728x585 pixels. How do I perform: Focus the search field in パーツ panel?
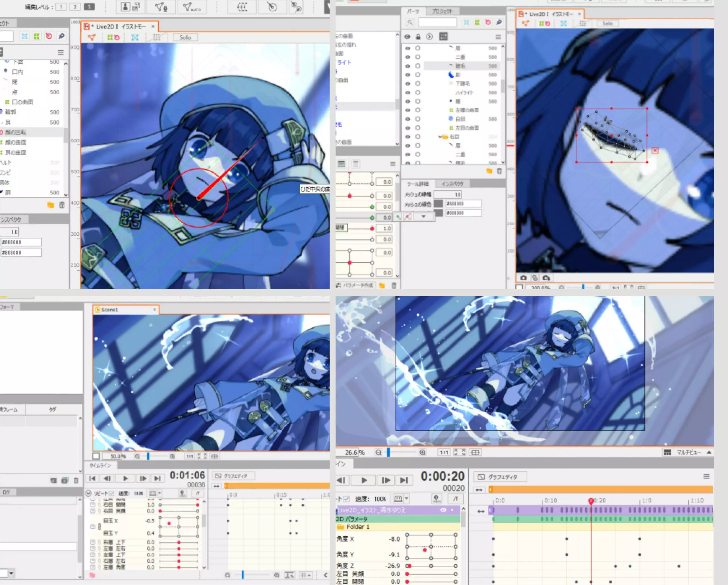[x=437, y=23]
